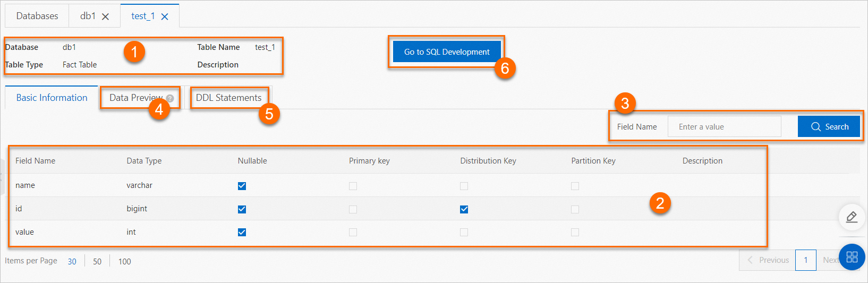Close the db1 tab
The image size is (868, 283).
(105, 16)
